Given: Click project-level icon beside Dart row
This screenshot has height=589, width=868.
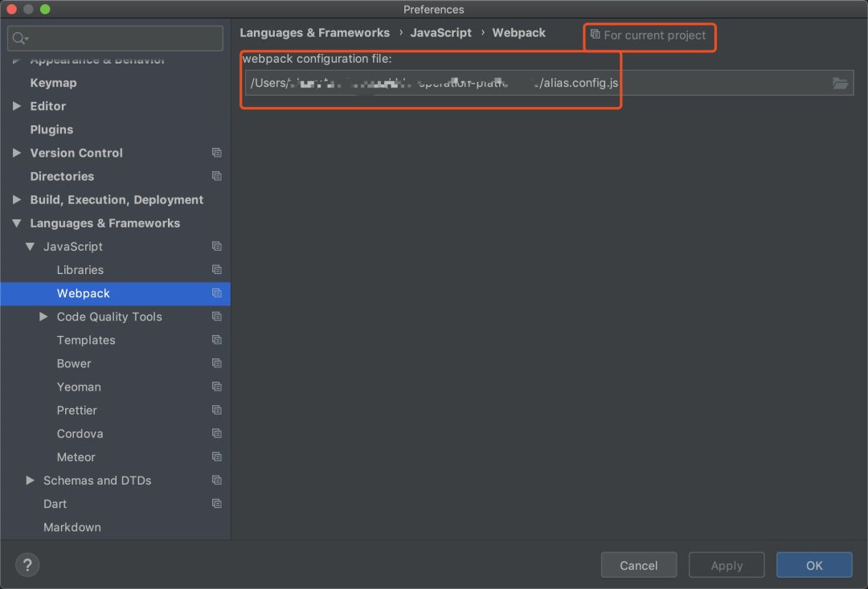Looking at the screenshot, I should pos(216,504).
